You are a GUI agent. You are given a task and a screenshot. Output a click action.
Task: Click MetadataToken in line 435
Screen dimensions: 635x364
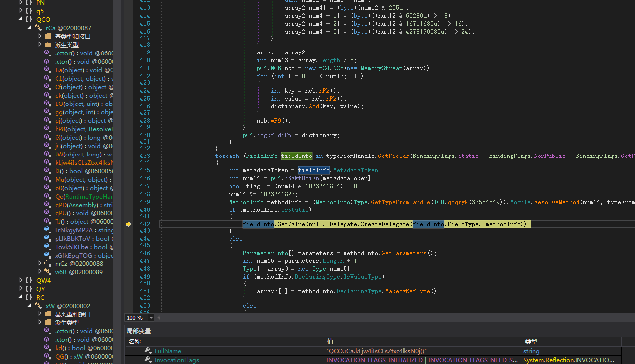[355, 170]
